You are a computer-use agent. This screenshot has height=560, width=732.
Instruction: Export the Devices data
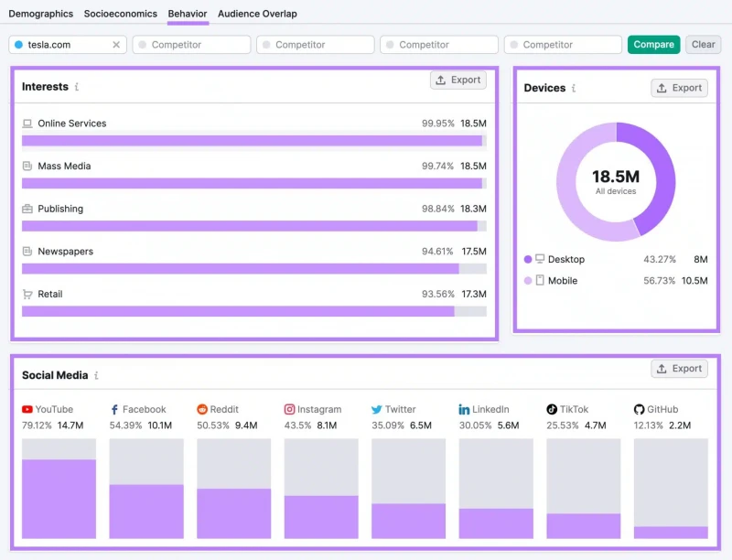tap(679, 88)
